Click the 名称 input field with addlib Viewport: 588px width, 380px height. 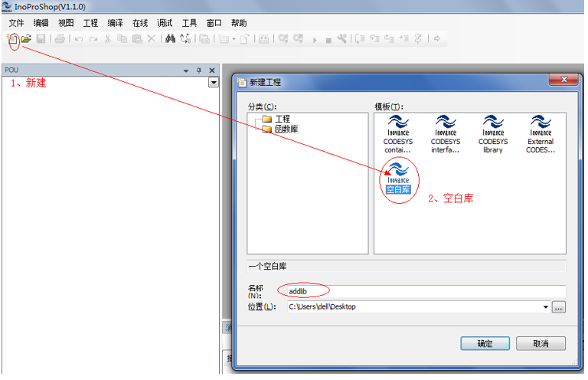(x=426, y=291)
